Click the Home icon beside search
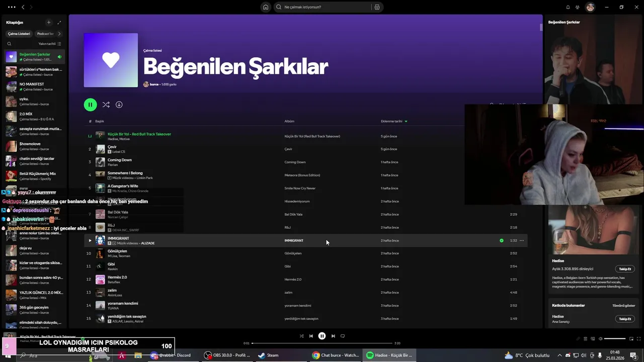 click(x=266, y=7)
